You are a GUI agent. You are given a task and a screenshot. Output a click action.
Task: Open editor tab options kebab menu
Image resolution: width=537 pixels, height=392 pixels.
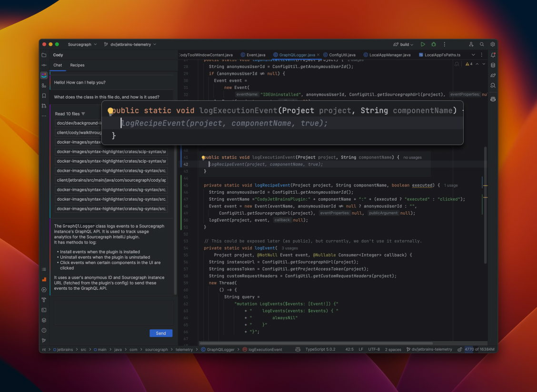(481, 55)
